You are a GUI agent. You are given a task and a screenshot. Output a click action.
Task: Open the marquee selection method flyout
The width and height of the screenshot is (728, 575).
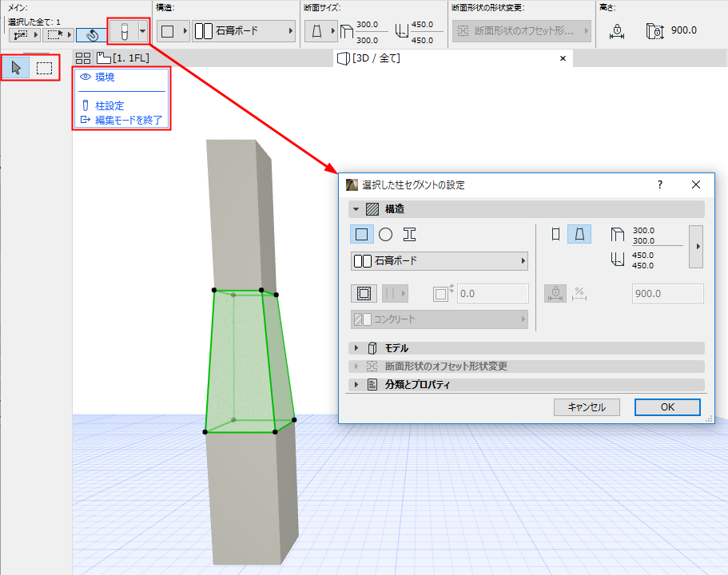point(58,35)
